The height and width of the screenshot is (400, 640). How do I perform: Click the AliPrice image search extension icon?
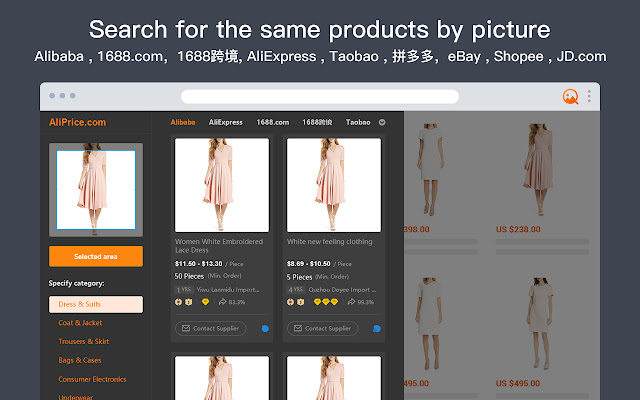point(570,96)
